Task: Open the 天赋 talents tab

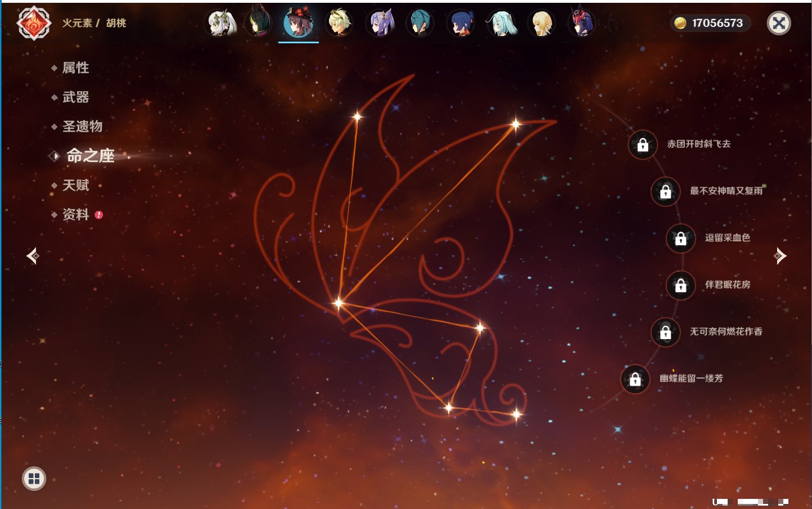Action: (x=75, y=185)
